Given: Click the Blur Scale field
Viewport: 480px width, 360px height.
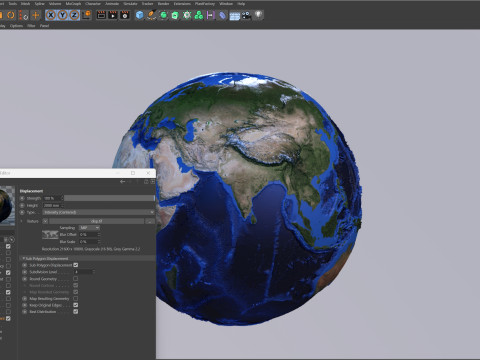Looking at the screenshot, I should pos(89,242).
